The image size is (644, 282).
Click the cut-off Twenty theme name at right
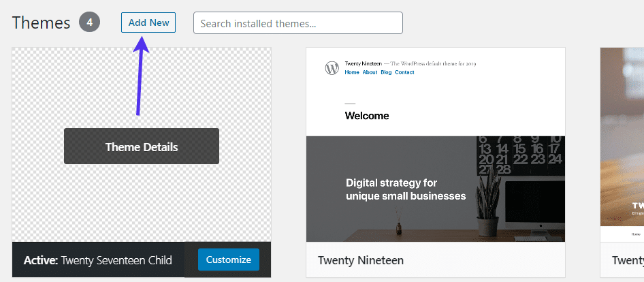627,260
